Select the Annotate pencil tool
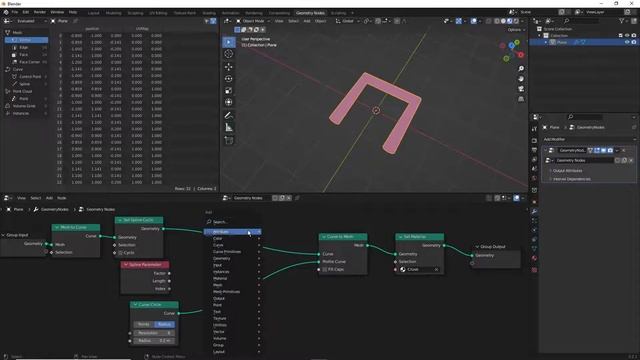640x360 pixels. pos(229,116)
